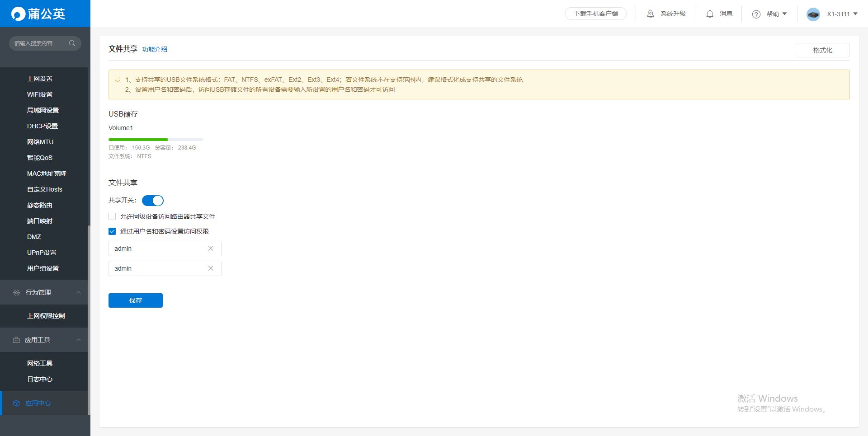Image resolution: width=868 pixels, height=436 pixels.
Task: Click the system upgrade bell icon
Action: click(650, 14)
